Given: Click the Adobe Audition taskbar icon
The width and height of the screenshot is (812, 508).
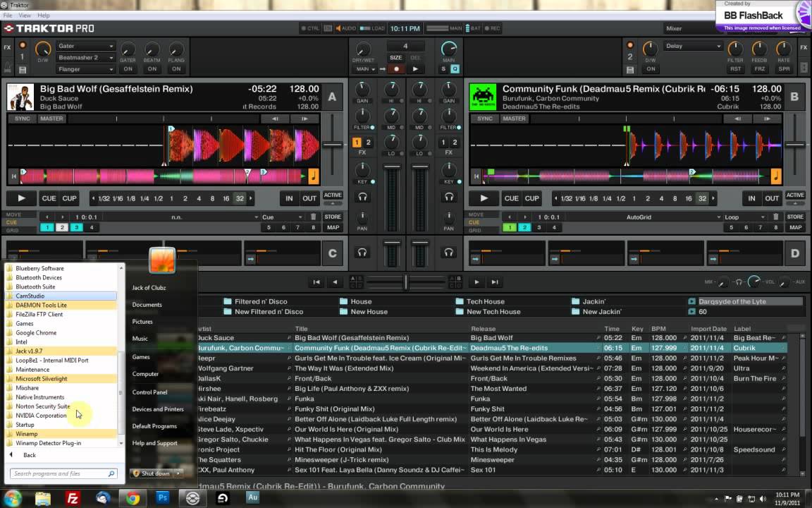Looking at the screenshot, I should pos(252,497).
